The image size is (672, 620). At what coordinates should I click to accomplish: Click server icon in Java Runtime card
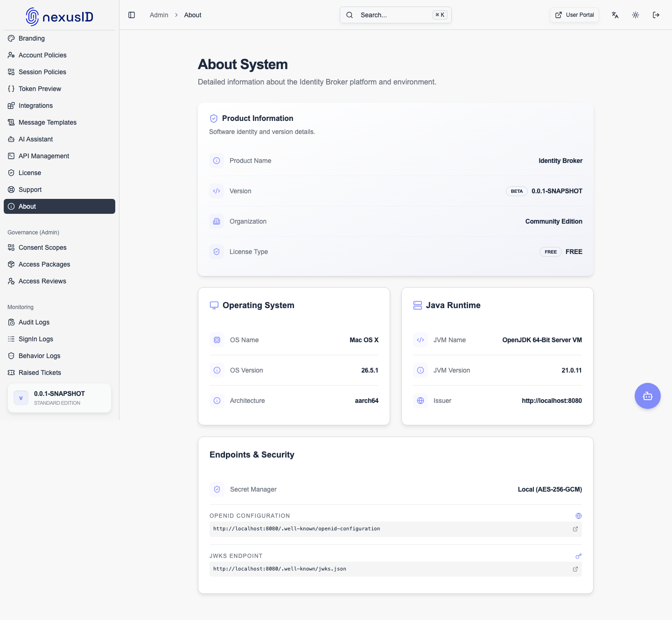pyautogui.click(x=418, y=305)
